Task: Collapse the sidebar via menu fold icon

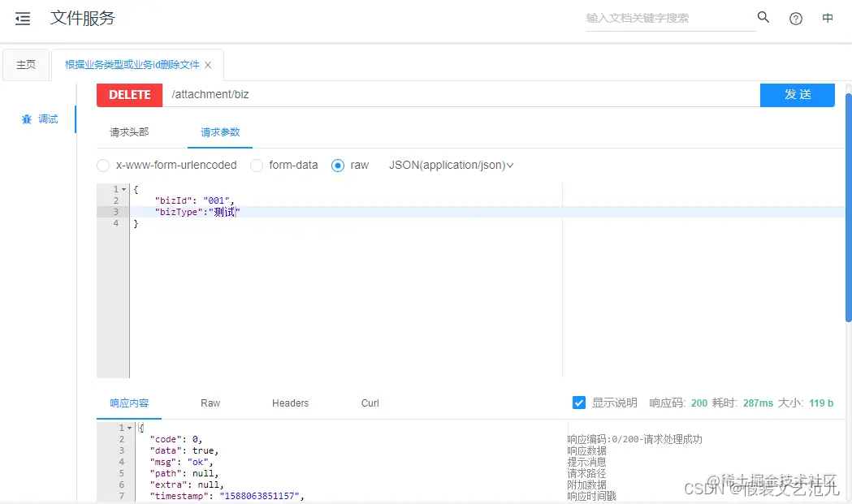Action: (23, 19)
